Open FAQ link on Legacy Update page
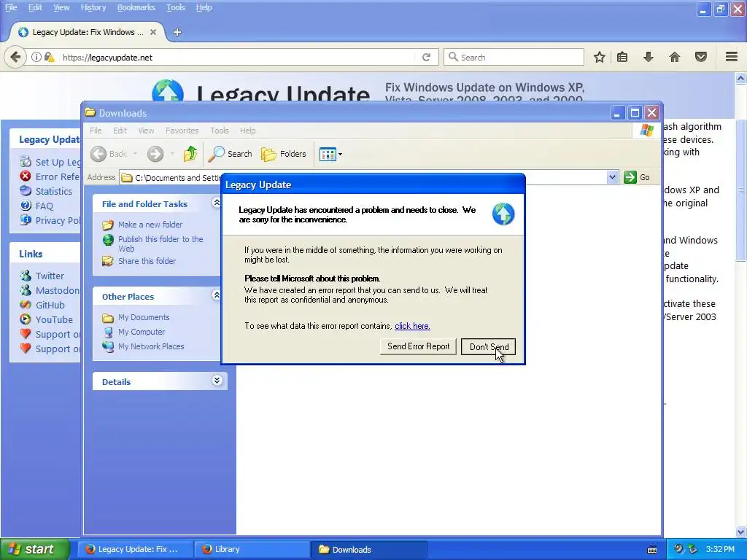Viewport: 747px width, 560px height. pyautogui.click(x=44, y=206)
